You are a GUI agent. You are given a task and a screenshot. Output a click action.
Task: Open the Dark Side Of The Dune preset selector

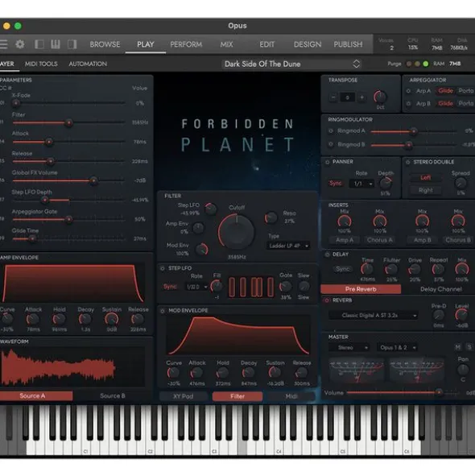(291, 64)
